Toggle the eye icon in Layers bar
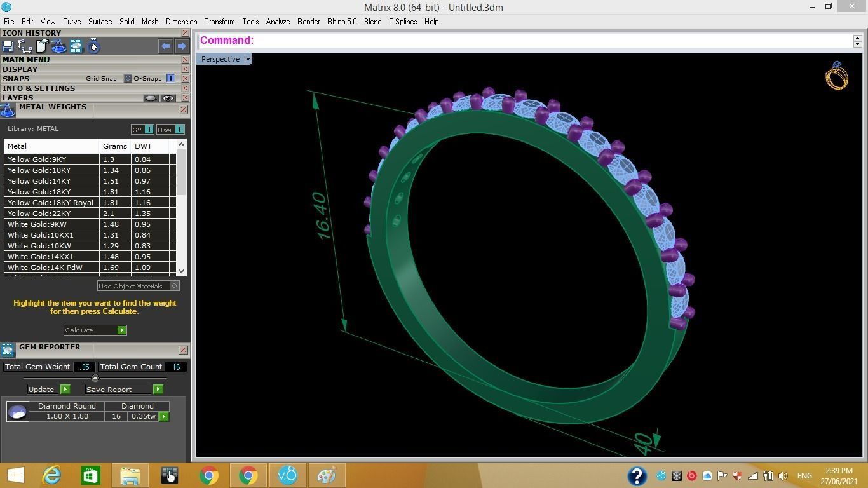The width and height of the screenshot is (868, 488). click(168, 98)
